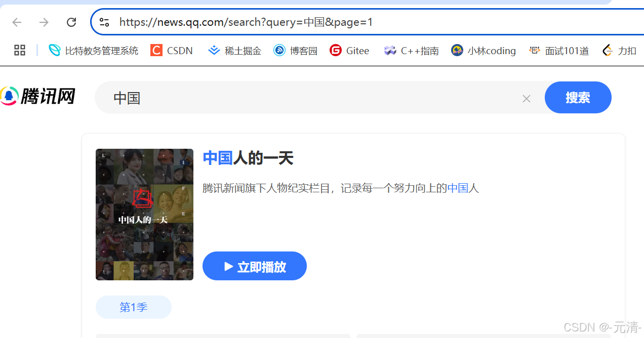This screenshot has height=338, width=644.
Task: Clear the search field with the X icon
Action: click(x=527, y=99)
